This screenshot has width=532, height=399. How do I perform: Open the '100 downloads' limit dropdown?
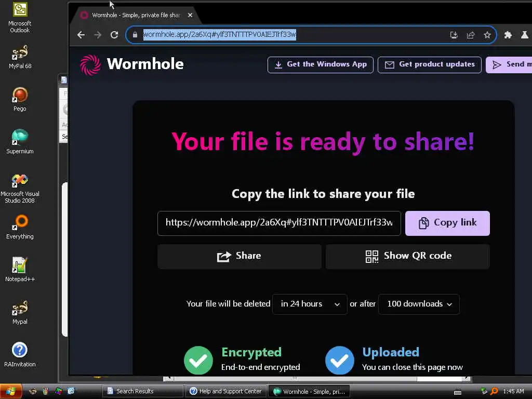point(419,304)
